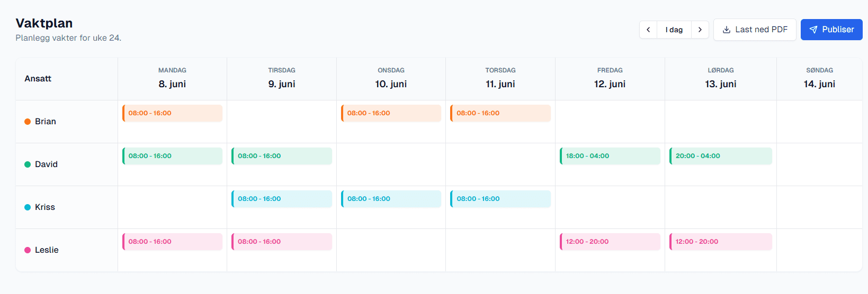Click the download icon in Last ned PDF
The image size is (868, 294).
click(727, 30)
